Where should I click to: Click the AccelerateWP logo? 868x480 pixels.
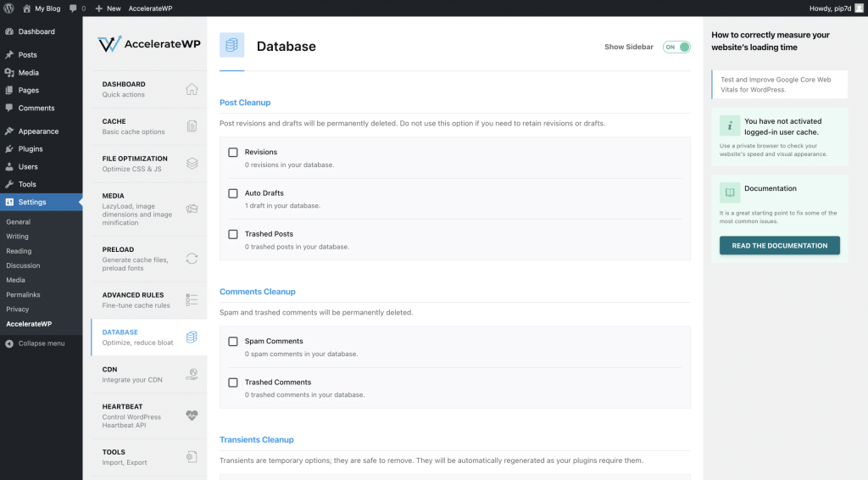[x=149, y=44]
